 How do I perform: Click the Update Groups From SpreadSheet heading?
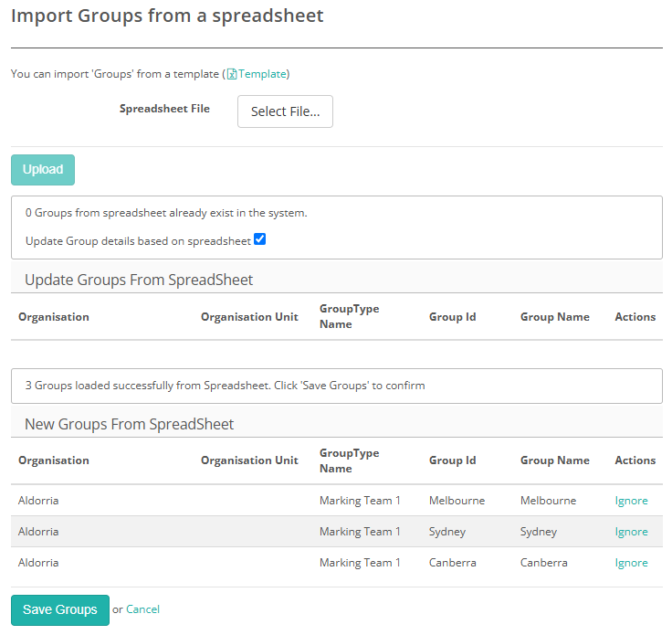click(139, 280)
